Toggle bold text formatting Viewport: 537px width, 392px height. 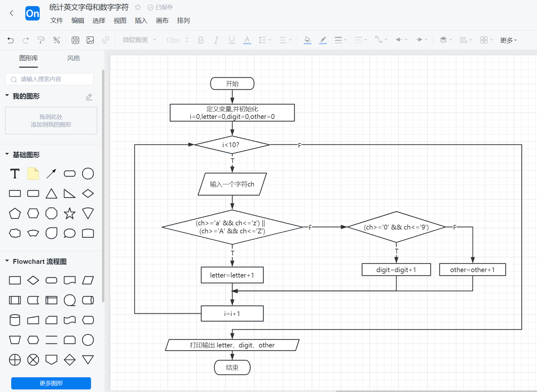tap(201, 40)
